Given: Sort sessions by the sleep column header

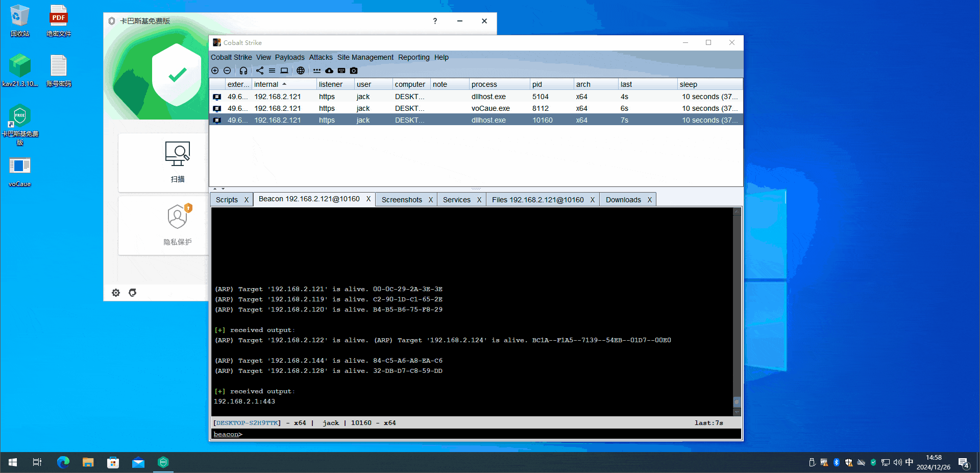Looking at the screenshot, I should [x=709, y=84].
